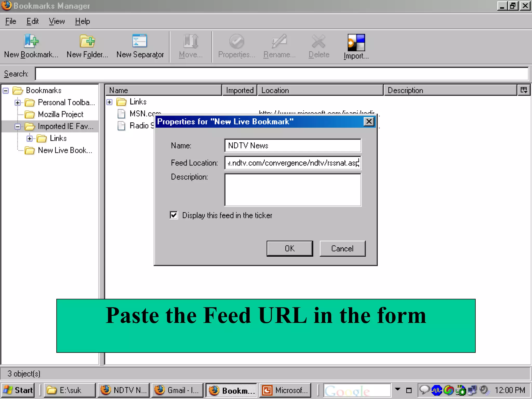Click the speech bubble tray icon
532x399 pixels.
point(425,390)
